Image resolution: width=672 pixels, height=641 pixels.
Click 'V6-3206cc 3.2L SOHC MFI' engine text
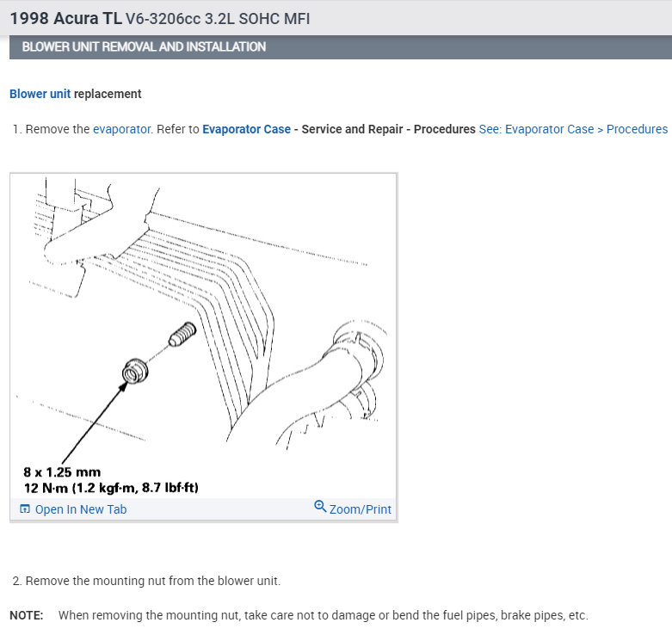click(x=218, y=19)
